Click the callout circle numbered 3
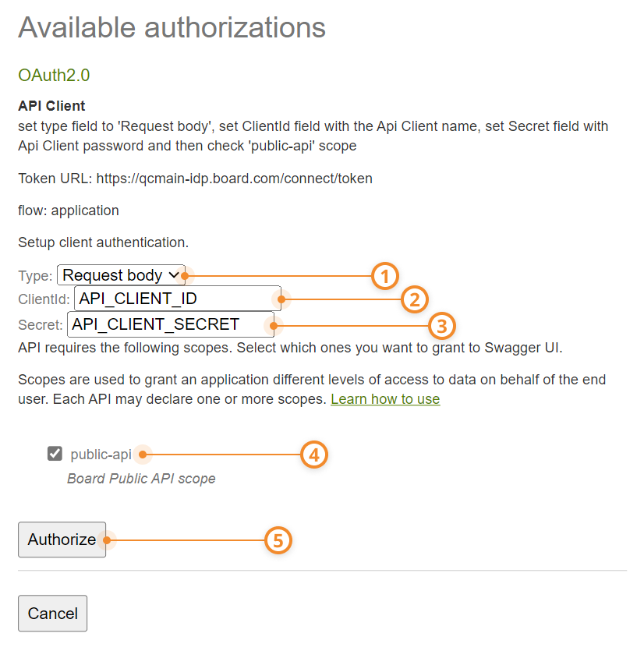Screen dimensions: 644x651 (x=442, y=326)
